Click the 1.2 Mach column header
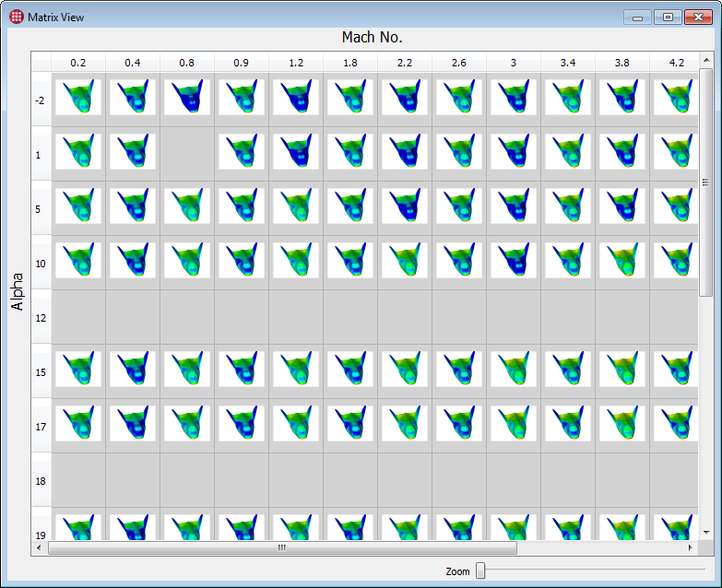722x588 pixels. 296,62
